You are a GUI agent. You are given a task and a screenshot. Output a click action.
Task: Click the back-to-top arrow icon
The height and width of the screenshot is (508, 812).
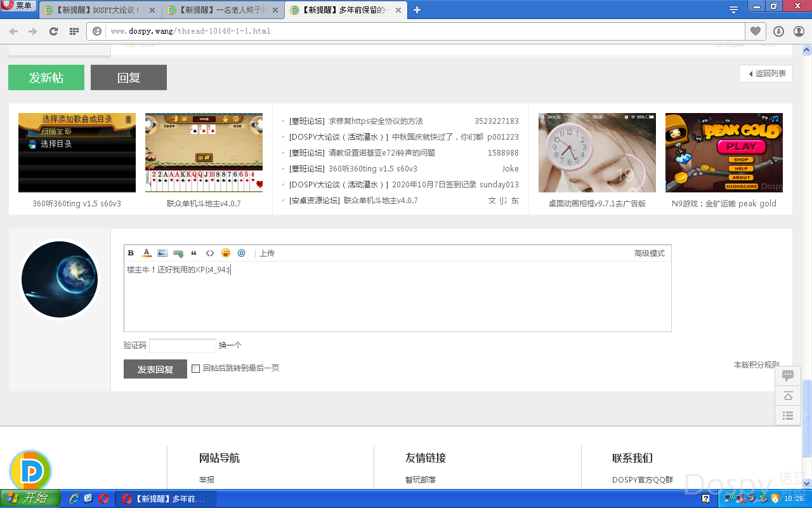click(x=788, y=396)
